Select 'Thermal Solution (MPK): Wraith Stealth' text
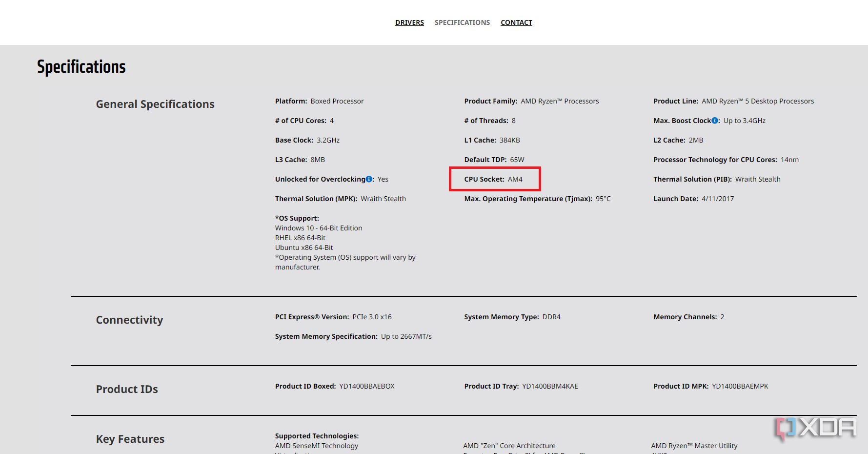 coord(341,199)
